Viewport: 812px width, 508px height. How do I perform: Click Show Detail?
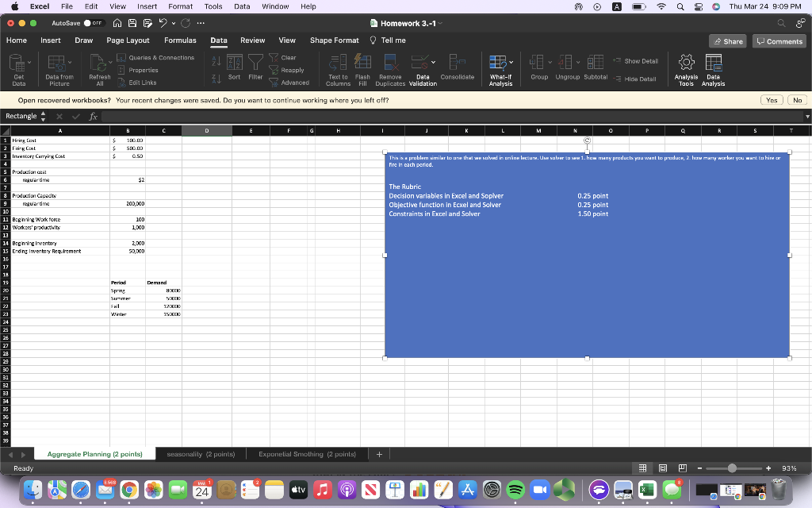click(x=635, y=60)
